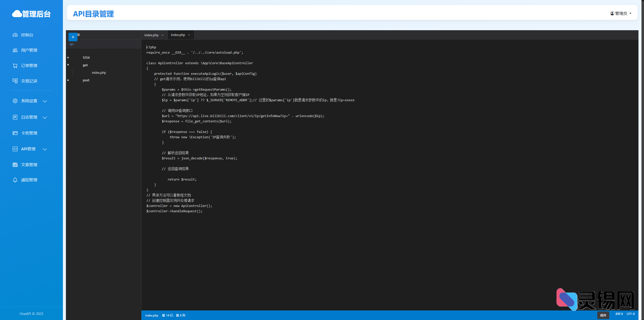This screenshot has height=320, width=644.
Task: Switch to the first index.php tab
Action: [151, 35]
